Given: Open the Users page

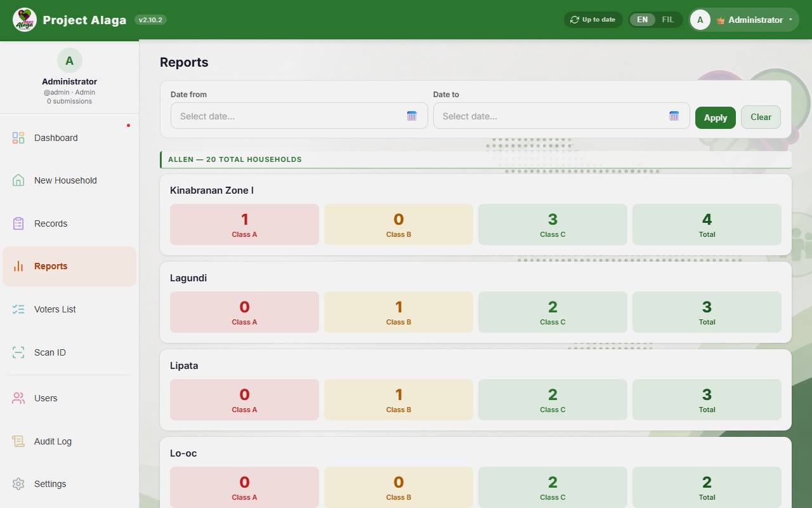Looking at the screenshot, I should tap(70, 398).
